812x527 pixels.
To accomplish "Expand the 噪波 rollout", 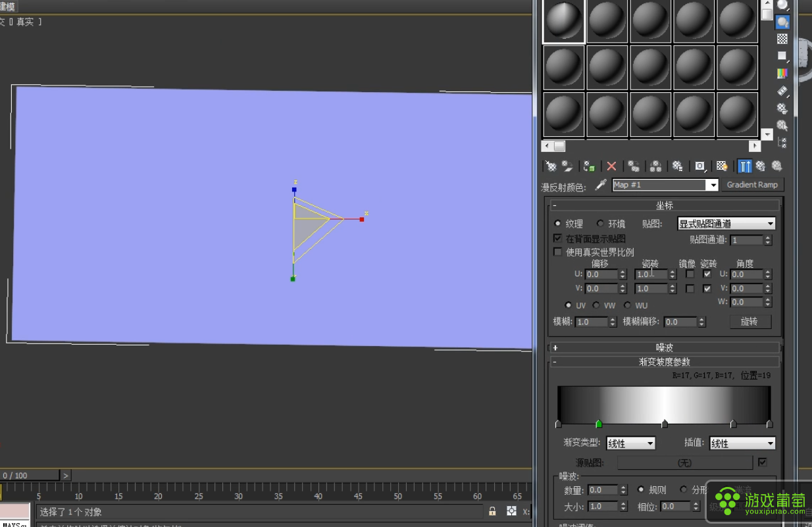I will pyautogui.click(x=665, y=347).
